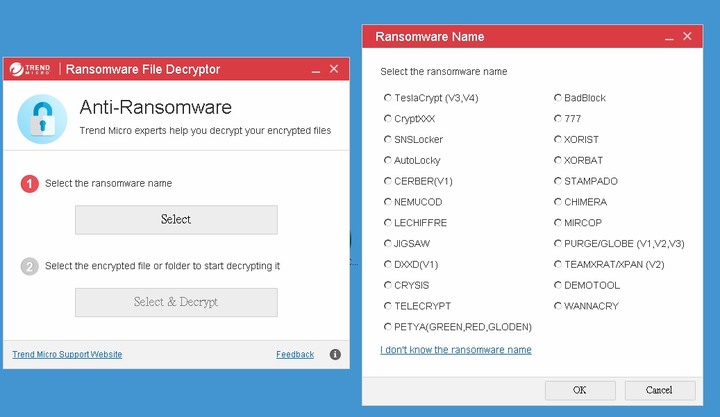Select the TeslaCrypt (V3,V4) radio option
The width and height of the screenshot is (720, 417).
pyautogui.click(x=388, y=98)
